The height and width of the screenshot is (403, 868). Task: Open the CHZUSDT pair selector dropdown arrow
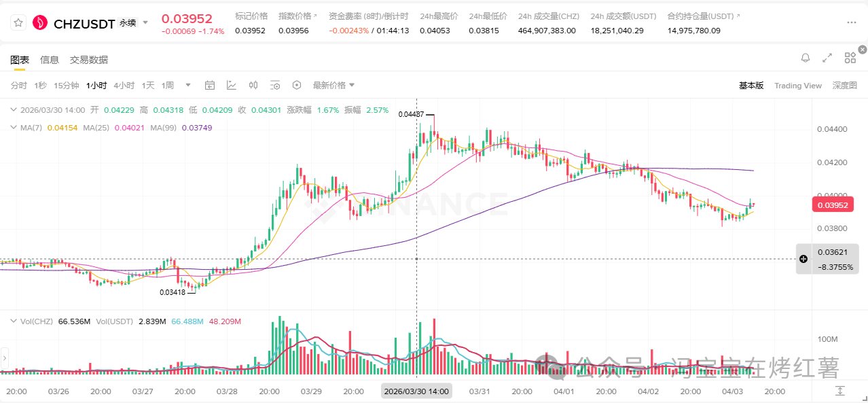tap(145, 22)
